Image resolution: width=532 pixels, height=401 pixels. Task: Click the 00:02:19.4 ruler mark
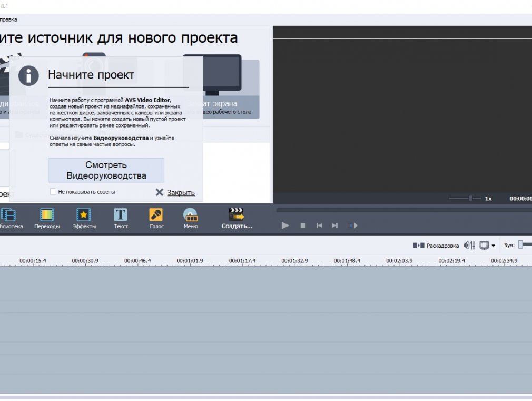[451, 261]
